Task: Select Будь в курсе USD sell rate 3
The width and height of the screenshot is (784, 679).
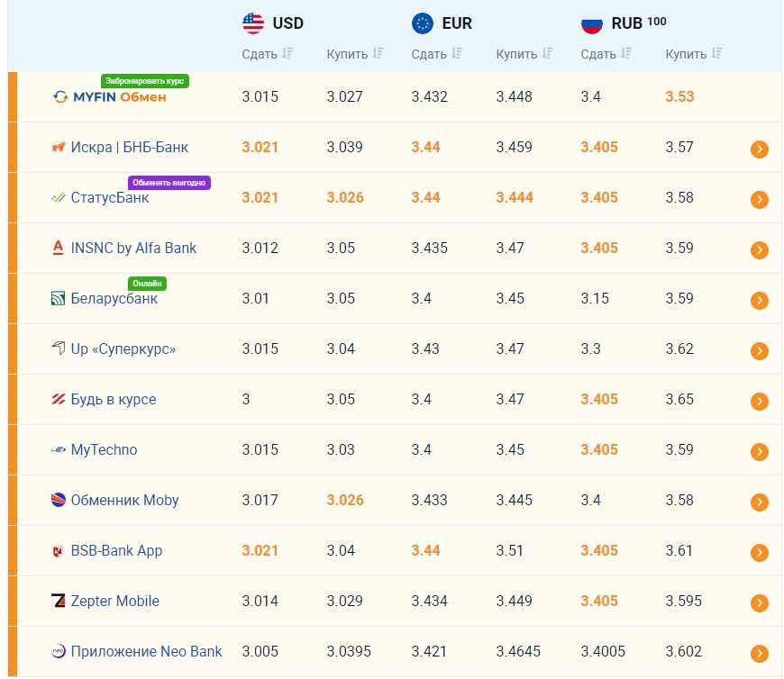Action: (246, 399)
